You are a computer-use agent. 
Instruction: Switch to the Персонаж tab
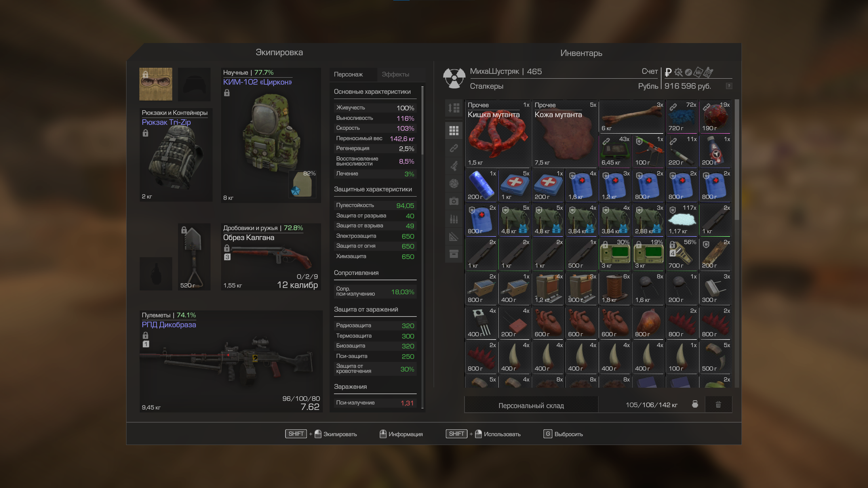coord(353,75)
